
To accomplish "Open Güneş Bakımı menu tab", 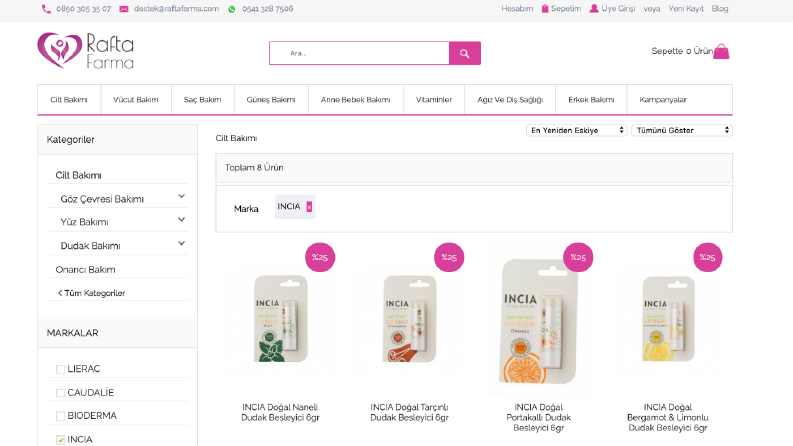I will click(271, 100).
